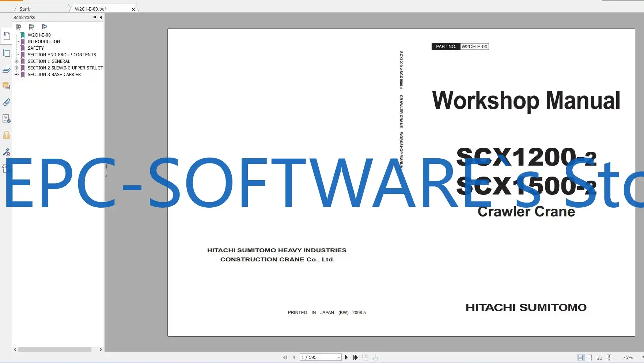Click the 75% zoom value
Image resolution: width=644 pixels, height=363 pixels.
[628, 358]
